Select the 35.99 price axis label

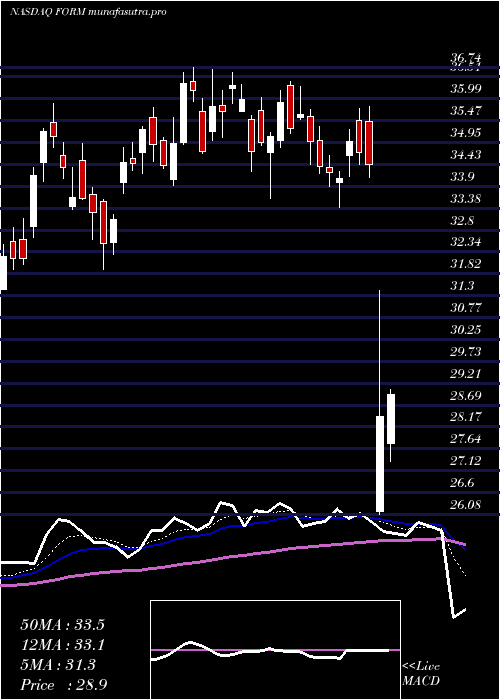pyautogui.click(x=466, y=89)
